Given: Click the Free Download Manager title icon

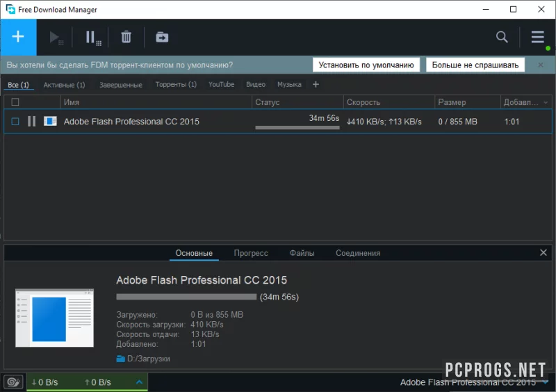Looking at the screenshot, I should [x=10, y=9].
